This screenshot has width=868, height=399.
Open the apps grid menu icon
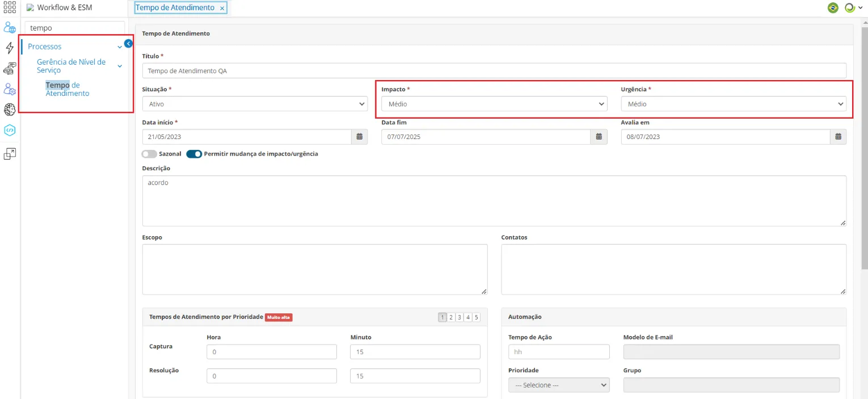tap(10, 7)
